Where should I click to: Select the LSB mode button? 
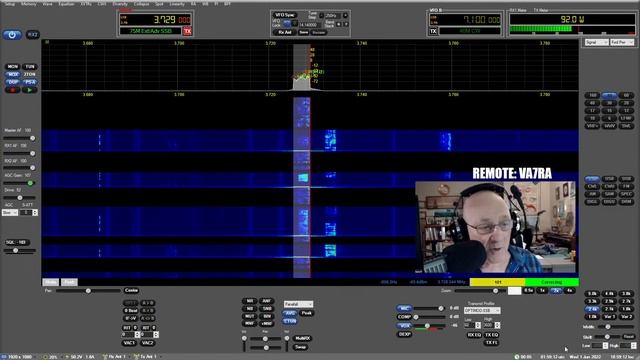592,179
